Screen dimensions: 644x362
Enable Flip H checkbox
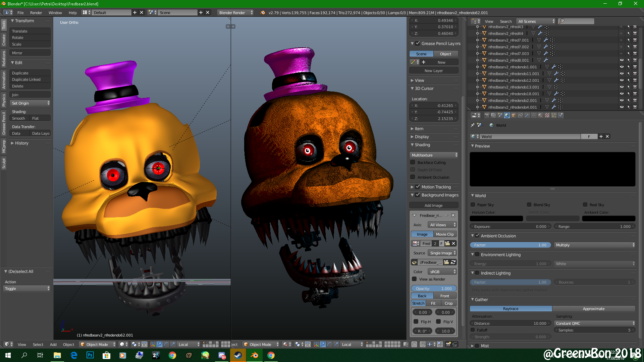(x=416, y=322)
